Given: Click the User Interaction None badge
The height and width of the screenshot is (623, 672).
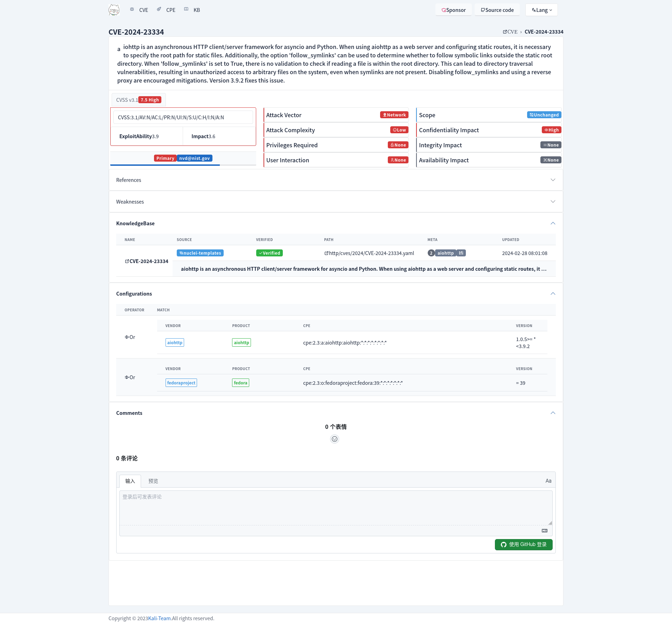Looking at the screenshot, I should click(x=398, y=160).
